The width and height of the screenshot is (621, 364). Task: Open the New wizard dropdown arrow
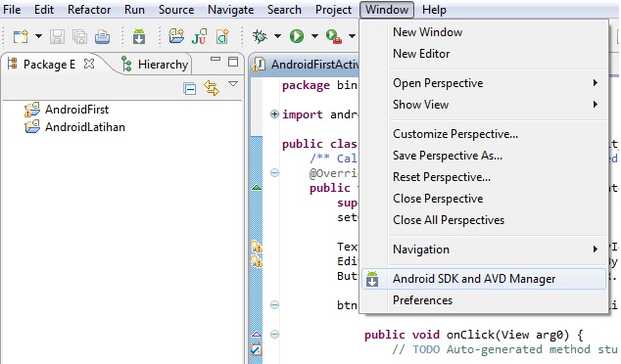[x=38, y=36]
